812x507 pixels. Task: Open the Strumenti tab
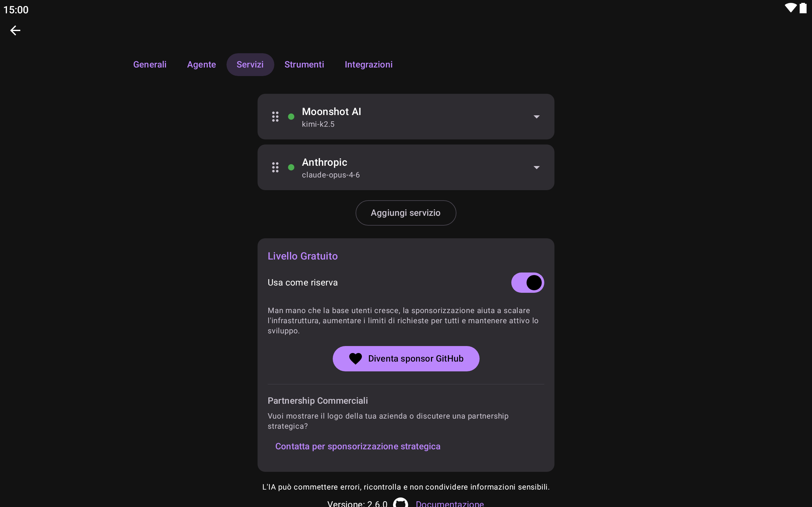[x=304, y=64]
